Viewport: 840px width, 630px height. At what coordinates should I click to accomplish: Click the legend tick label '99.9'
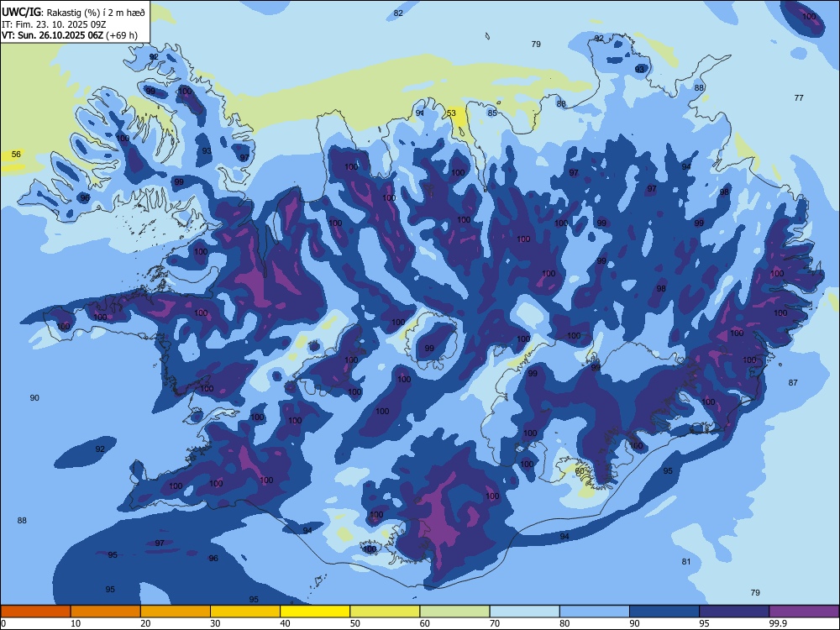tap(777, 623)
